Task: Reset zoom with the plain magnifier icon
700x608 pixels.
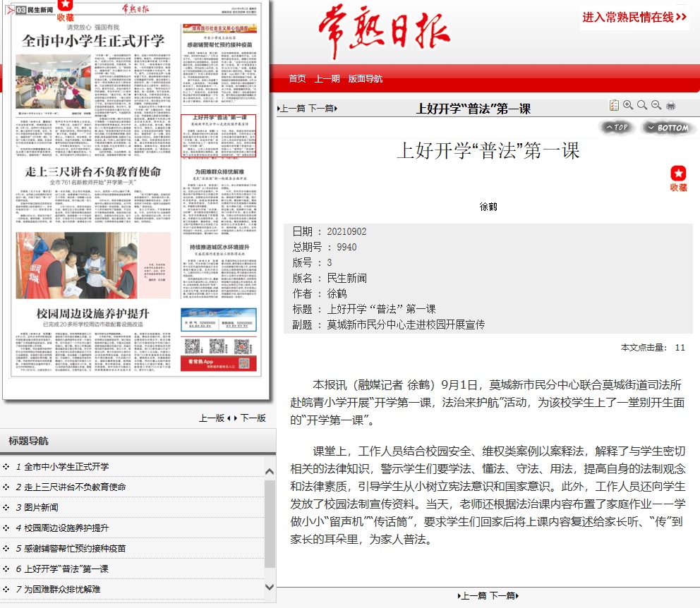Action: [x=642, y=105]
